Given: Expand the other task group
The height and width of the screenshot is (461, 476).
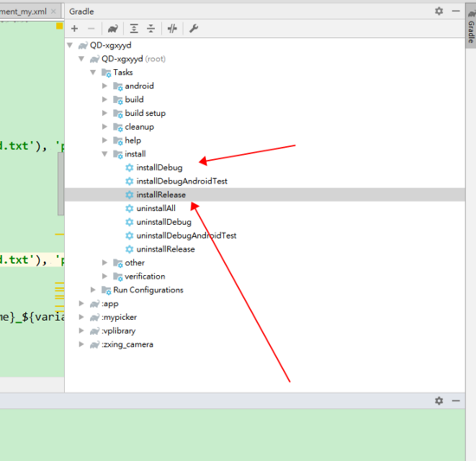Looking at the screenshot, I should tap(105, 263).
